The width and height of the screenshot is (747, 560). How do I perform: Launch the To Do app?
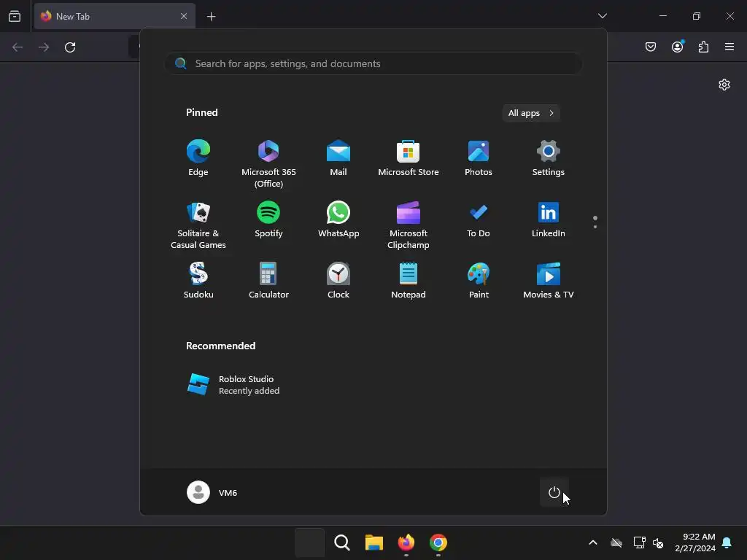(x=479, y=219)
